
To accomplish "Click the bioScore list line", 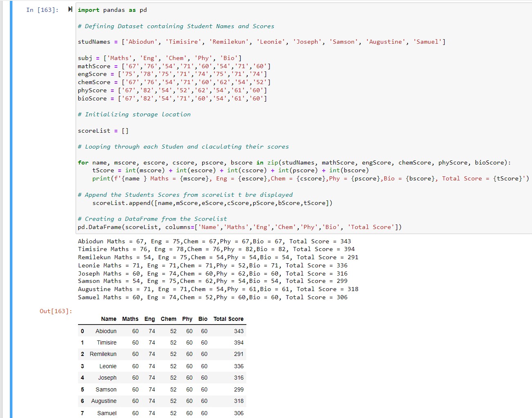I will (x=172, y=98).
